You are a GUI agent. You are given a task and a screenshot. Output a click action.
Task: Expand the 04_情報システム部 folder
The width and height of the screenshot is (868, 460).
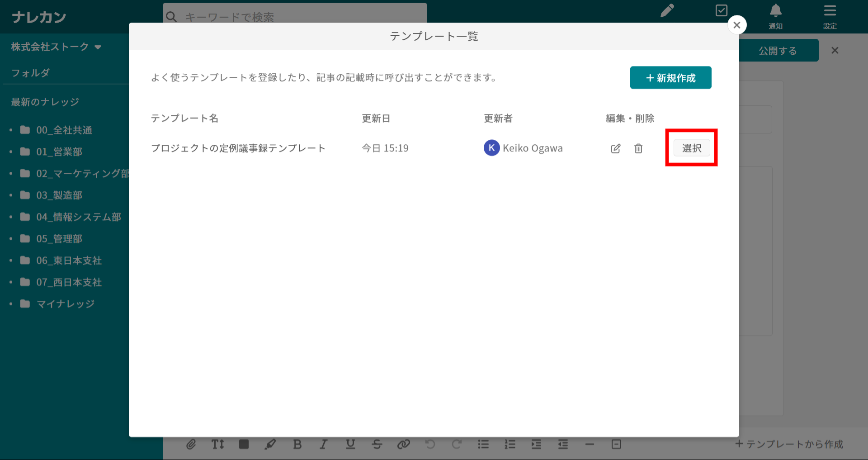coord(78,217)
